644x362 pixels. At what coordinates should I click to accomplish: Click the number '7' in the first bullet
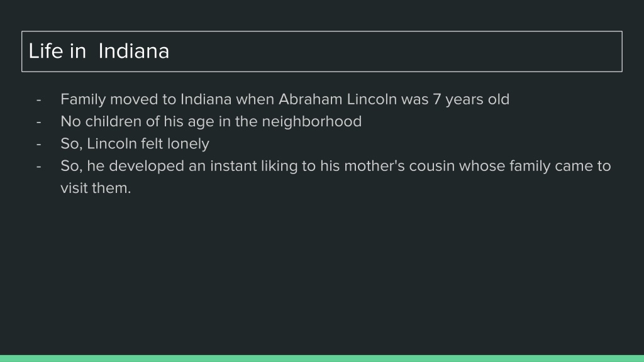click(436, 99)
